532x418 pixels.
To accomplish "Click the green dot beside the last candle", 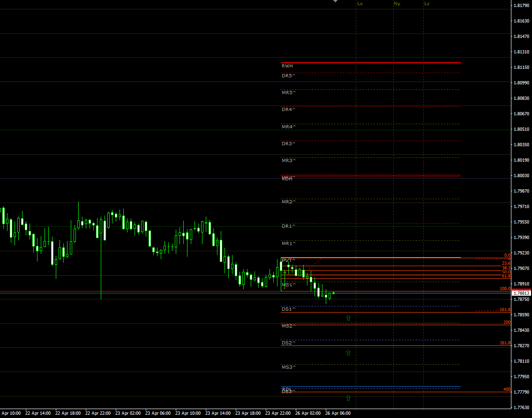I will (x=334, y=293).
